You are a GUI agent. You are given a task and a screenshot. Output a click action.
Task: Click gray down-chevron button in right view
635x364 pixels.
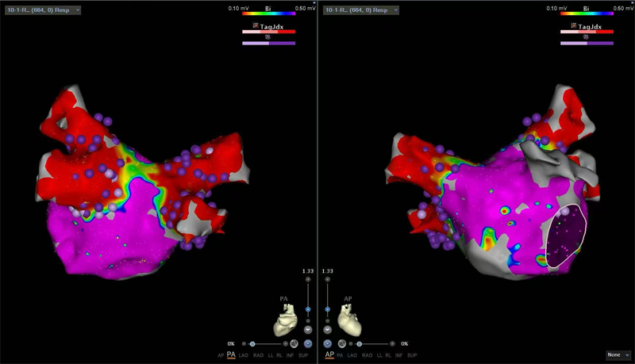[328, 329]
